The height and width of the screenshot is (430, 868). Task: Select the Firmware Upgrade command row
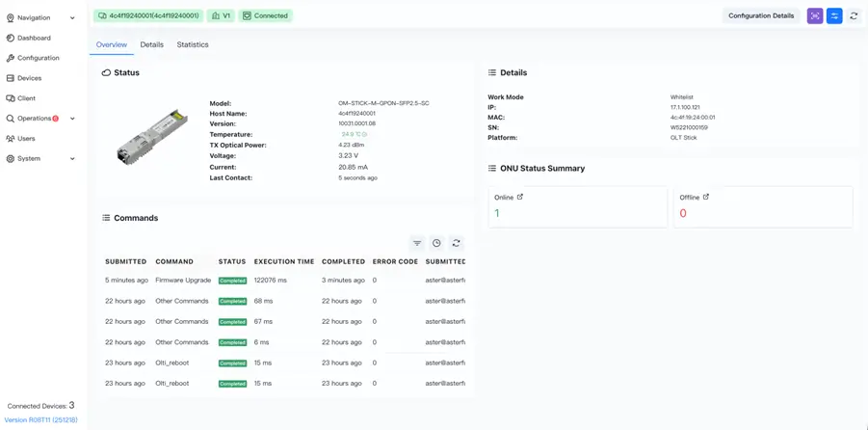[x=285, y=281]
